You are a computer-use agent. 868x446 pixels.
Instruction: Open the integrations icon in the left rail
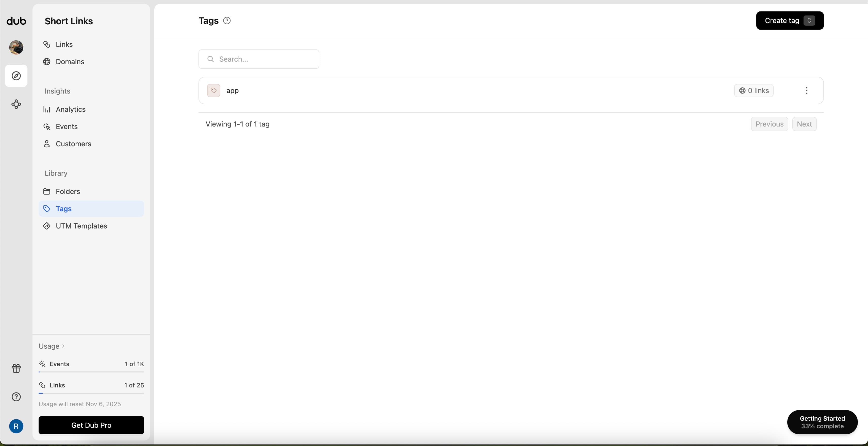tap(16, 104)
